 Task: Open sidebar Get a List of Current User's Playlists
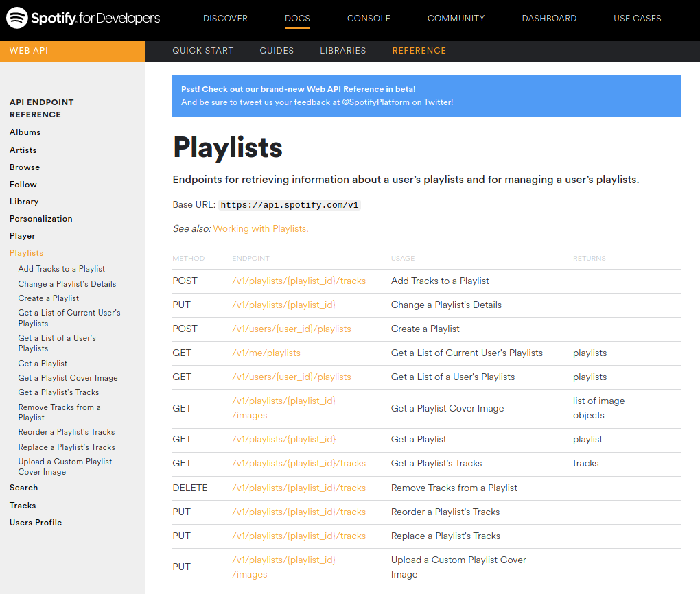point(69,318)
